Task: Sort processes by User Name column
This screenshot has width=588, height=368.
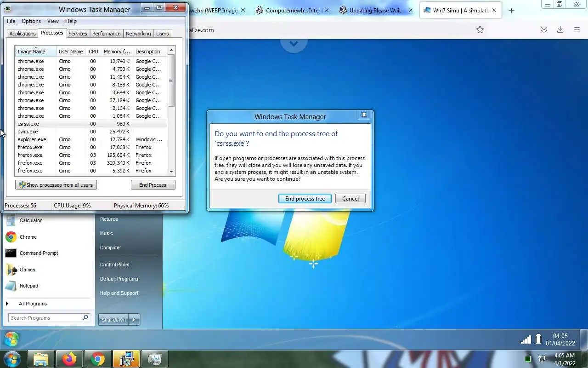Action: pos(71,52)
